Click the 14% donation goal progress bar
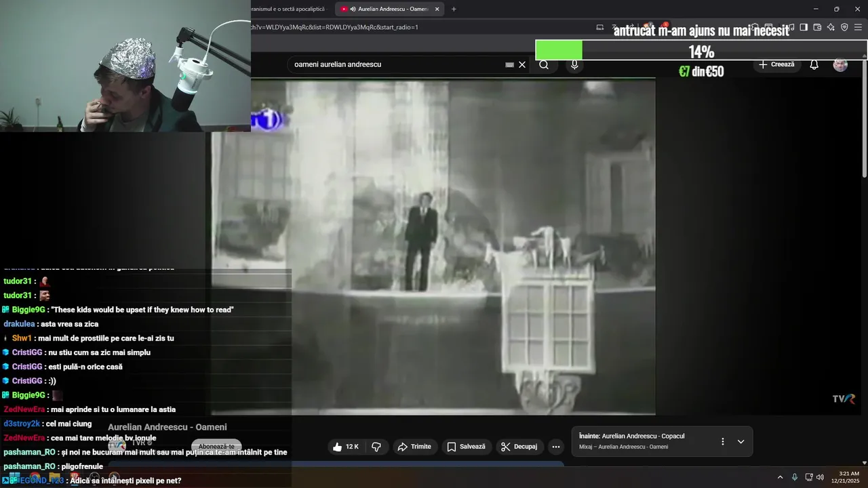868x488 pixels. (701, 51)
